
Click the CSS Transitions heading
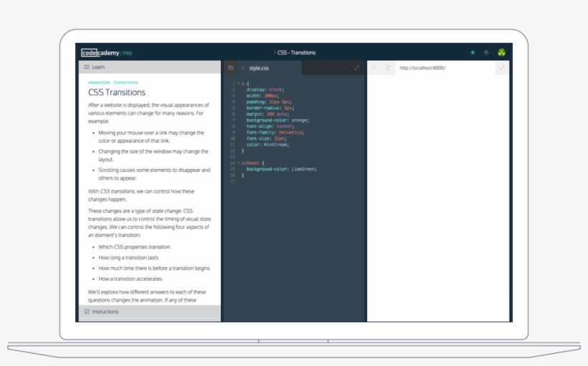pos(117,92)
